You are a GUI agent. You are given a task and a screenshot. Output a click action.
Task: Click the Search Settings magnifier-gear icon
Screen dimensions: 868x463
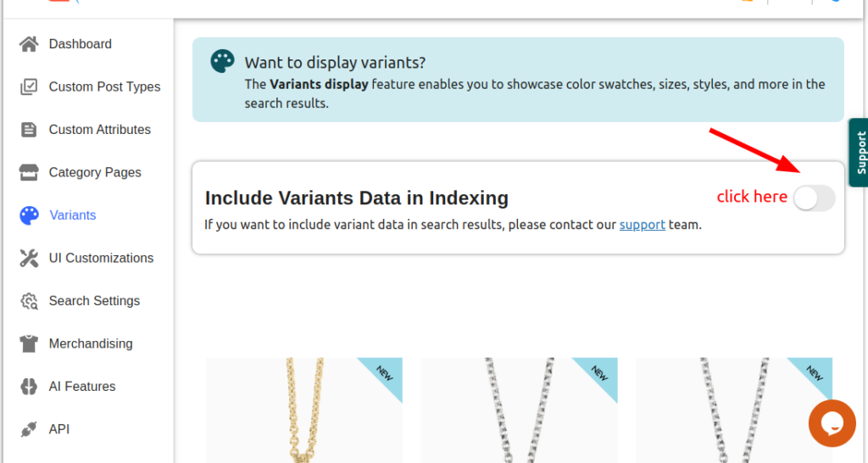click(x=29, y=301)
